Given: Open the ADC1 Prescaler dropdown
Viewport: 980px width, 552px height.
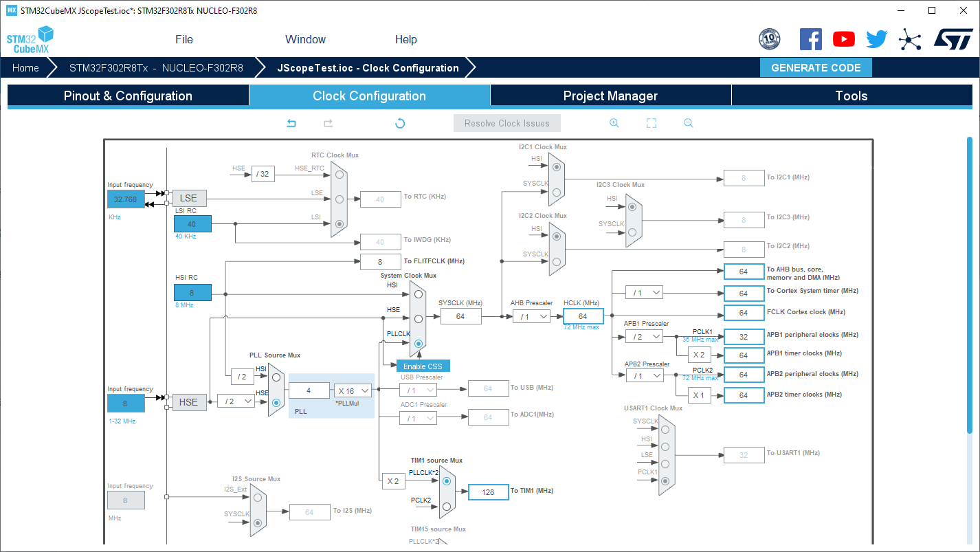Looking at the screenshot, I should [418, 418].
